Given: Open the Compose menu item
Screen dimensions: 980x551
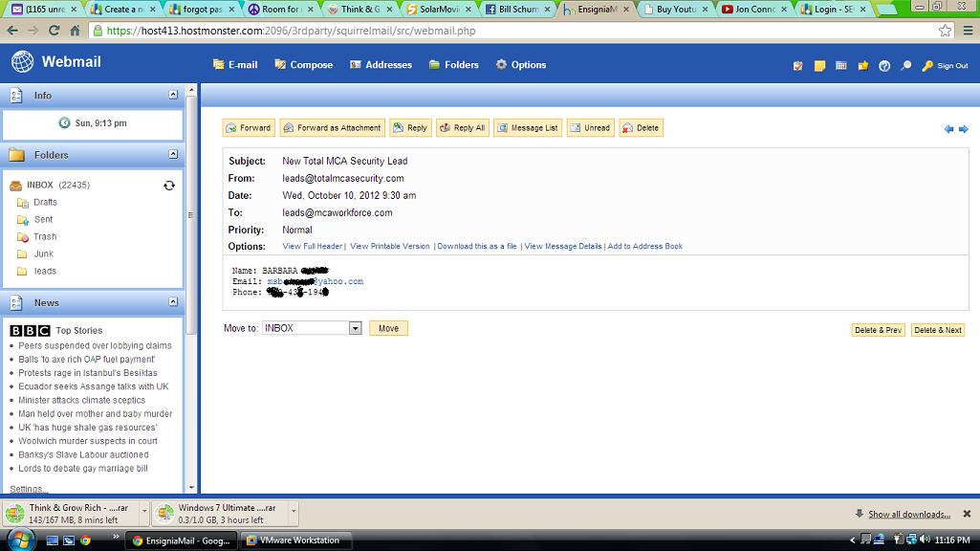Looking at the screenshot, I should (304, 64).
